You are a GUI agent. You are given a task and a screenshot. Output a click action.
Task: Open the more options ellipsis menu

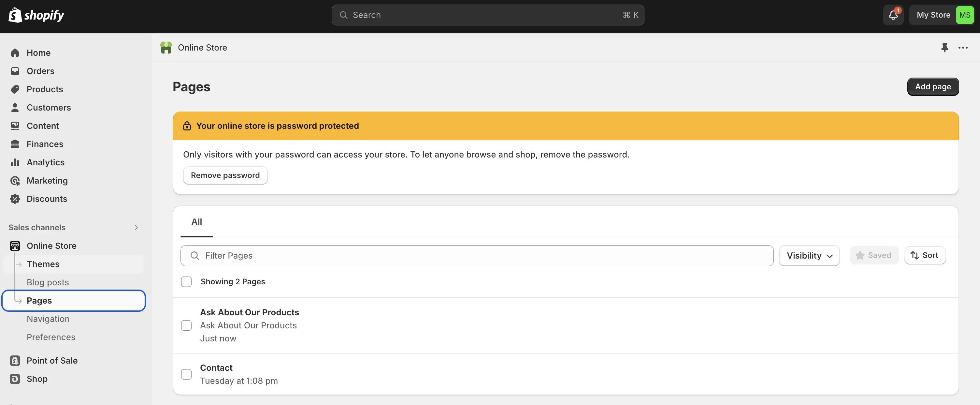[x=963, y=48]
